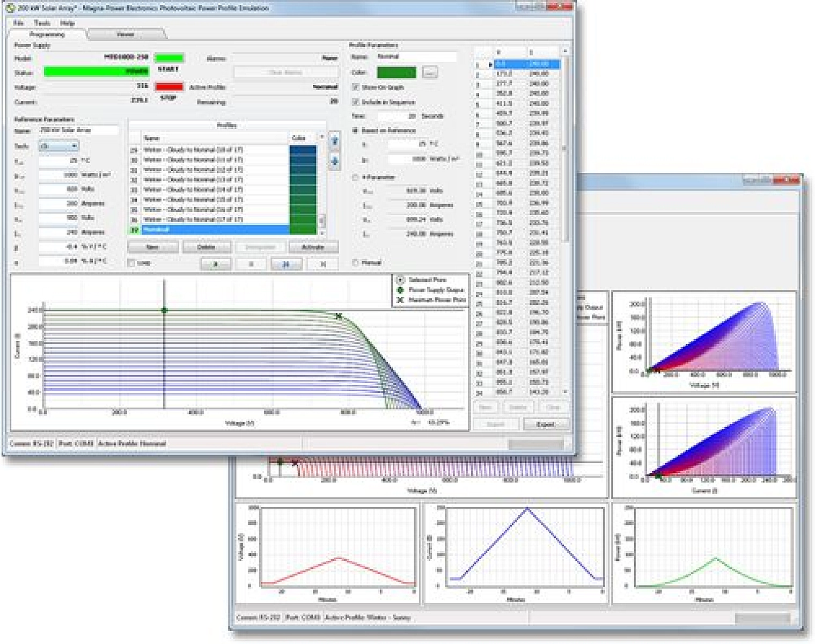Click the Profile Parameters Name field
Viewport: 815px width, 644px height.
416,56
